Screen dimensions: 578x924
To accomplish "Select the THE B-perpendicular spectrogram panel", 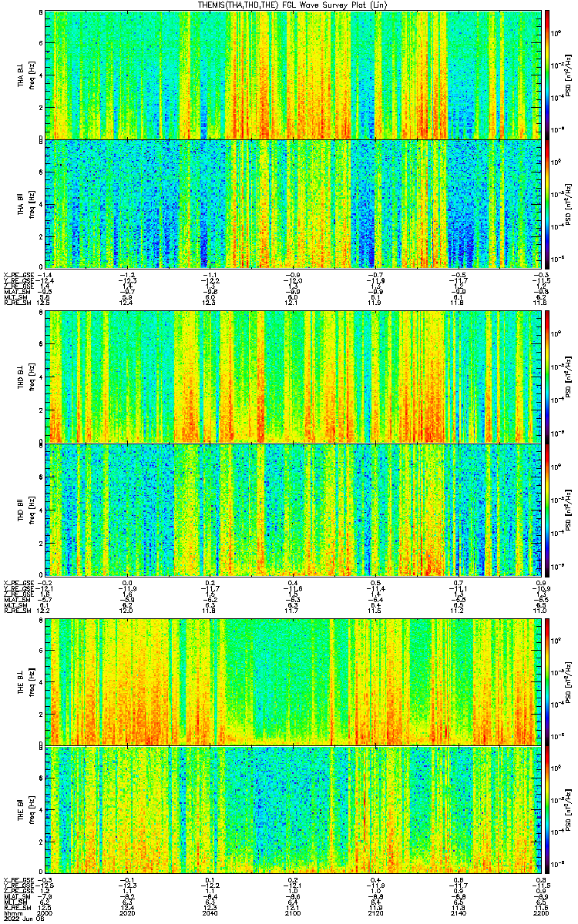I will (293, 681).
